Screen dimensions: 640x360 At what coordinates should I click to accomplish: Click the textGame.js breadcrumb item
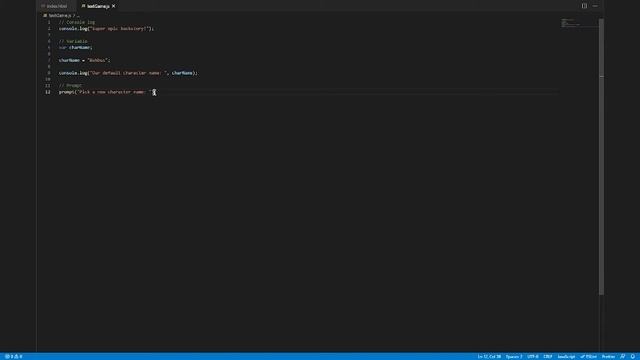pyautogui.click(x=59, y=16)
